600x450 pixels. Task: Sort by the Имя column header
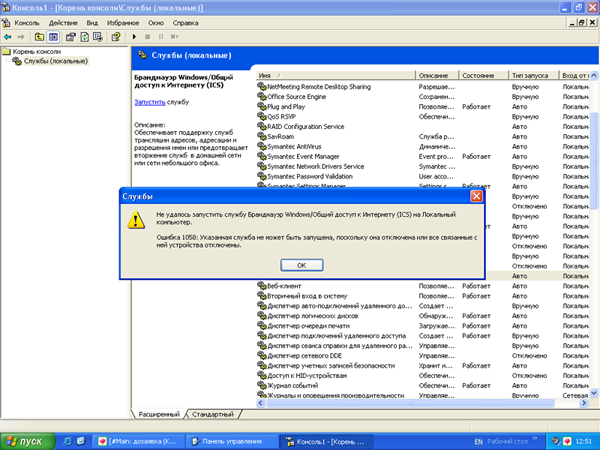(x=335, y=75)
